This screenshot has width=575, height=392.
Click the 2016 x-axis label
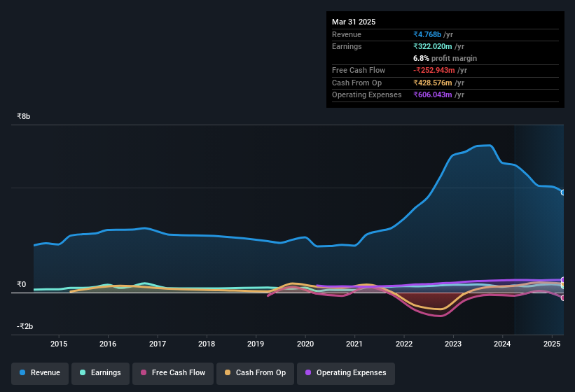click(x=108, y=344)
